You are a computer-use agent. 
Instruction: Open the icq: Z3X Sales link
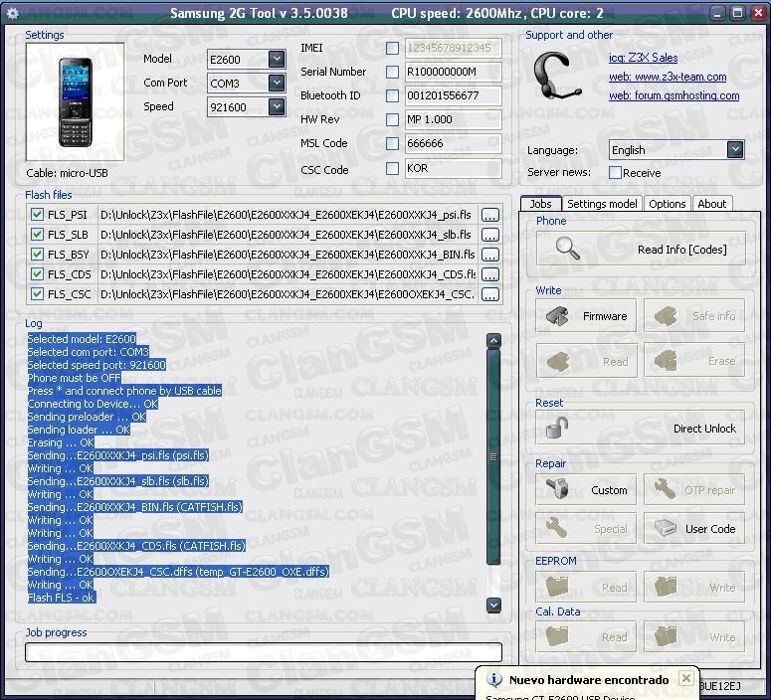(643, 58)
